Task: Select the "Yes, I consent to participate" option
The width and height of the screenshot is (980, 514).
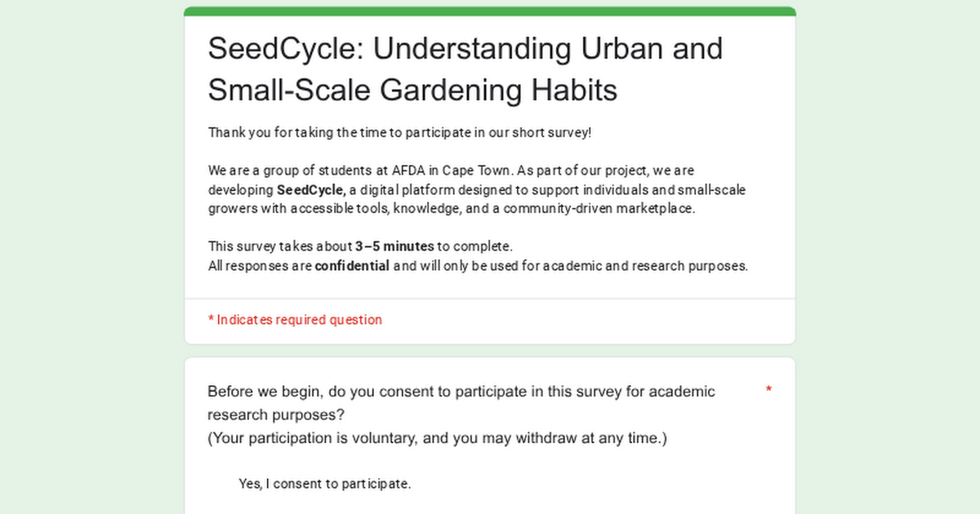Action: (x=324, y=484)
